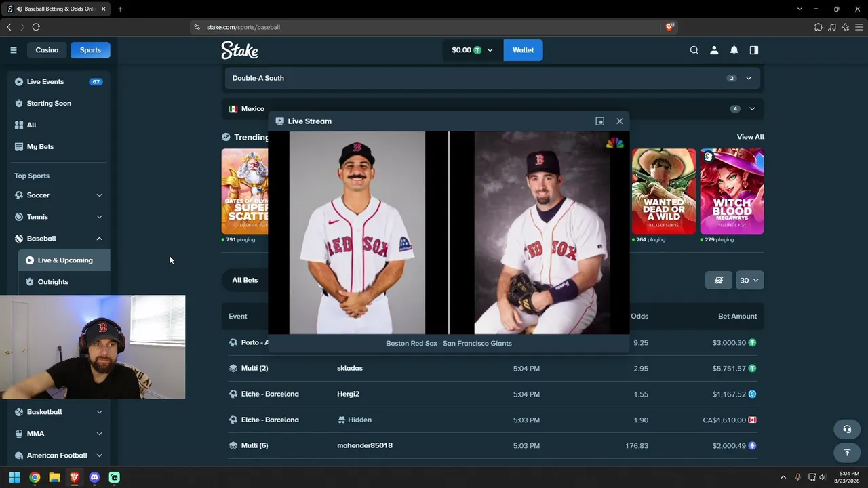Open the browser tab search dropdown
This screenshot has height=488, width=868.
800,9
